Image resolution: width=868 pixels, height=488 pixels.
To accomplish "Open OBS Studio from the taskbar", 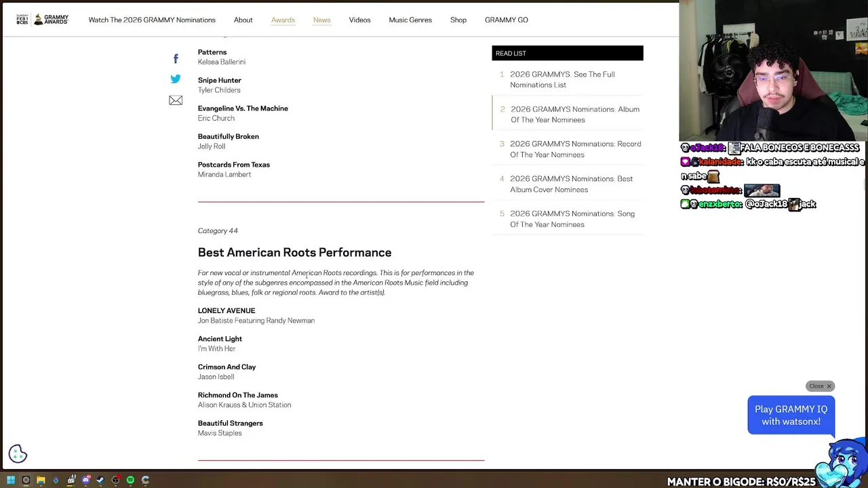I will (x=115, y=480).
